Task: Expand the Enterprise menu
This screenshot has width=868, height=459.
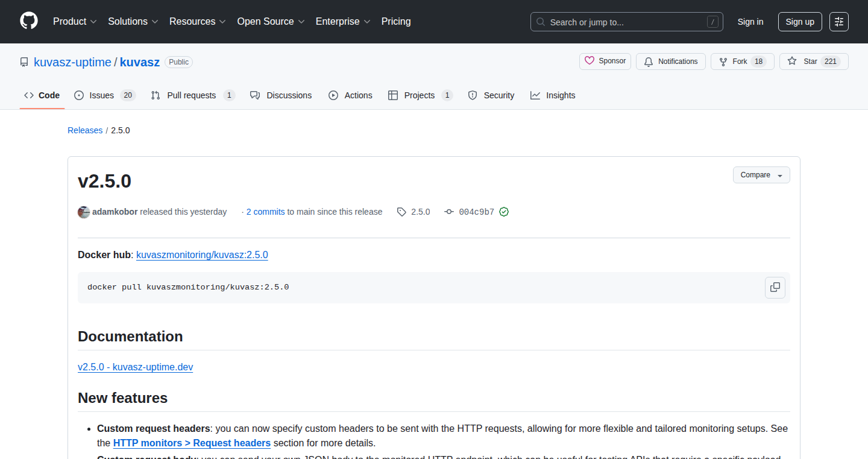Action: point(343,22)
